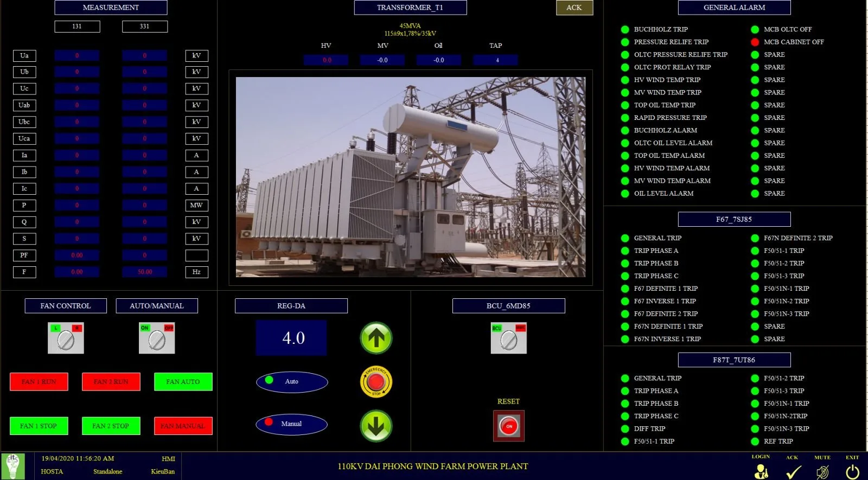Click the REF TRIP indicator lamp
The width and height of the screenshot is (868, 480).
pyautogui.click(x=755, y=441)
